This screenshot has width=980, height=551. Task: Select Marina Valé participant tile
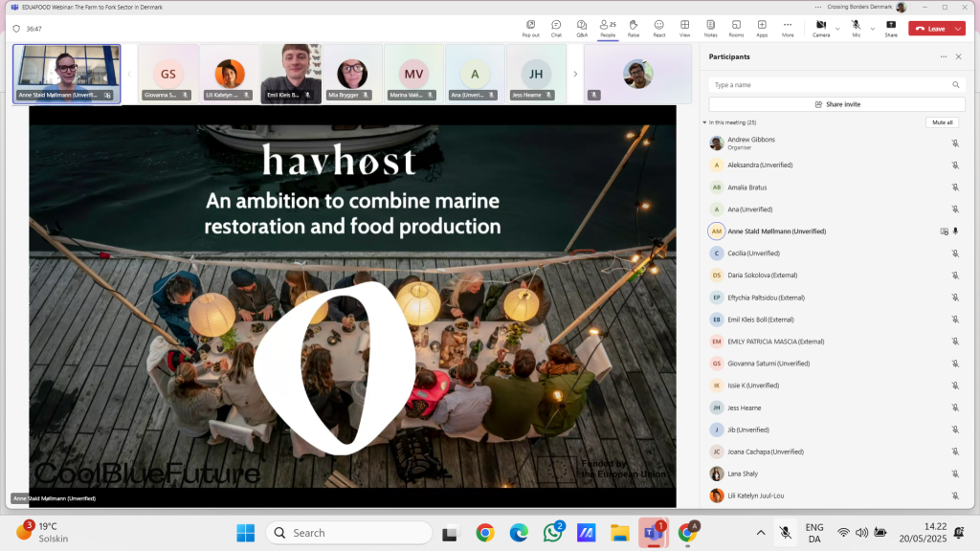(x=413, y=74)
